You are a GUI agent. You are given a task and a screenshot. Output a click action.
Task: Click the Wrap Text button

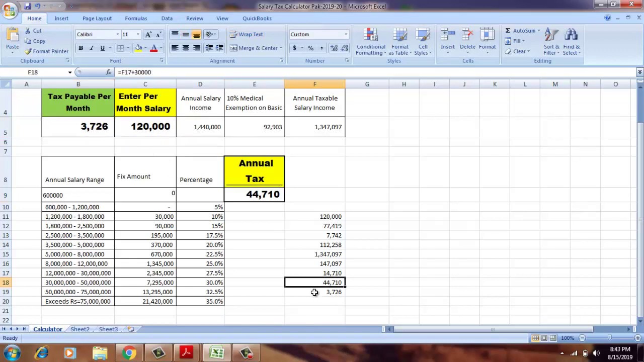coord(247,35)
